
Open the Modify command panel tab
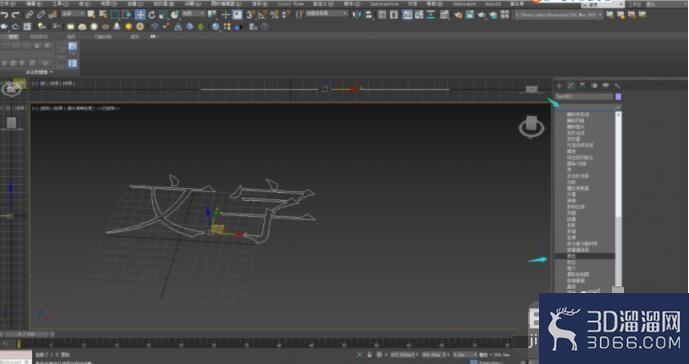pyautogui.click(x=571, y=86)
